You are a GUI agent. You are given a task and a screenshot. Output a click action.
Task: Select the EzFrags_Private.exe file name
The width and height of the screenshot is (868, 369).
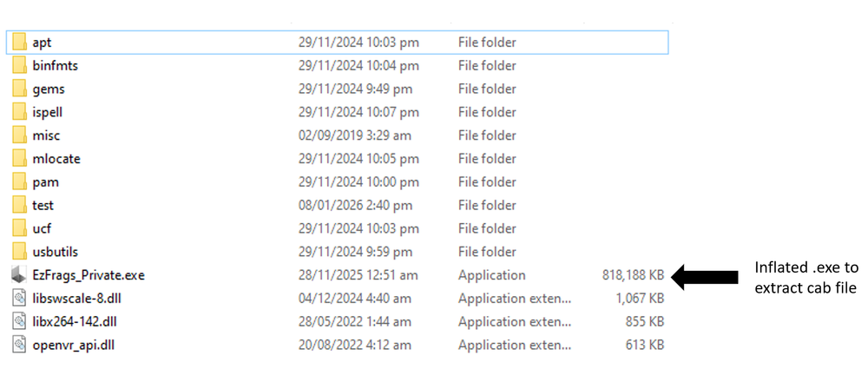click(89, 275)
